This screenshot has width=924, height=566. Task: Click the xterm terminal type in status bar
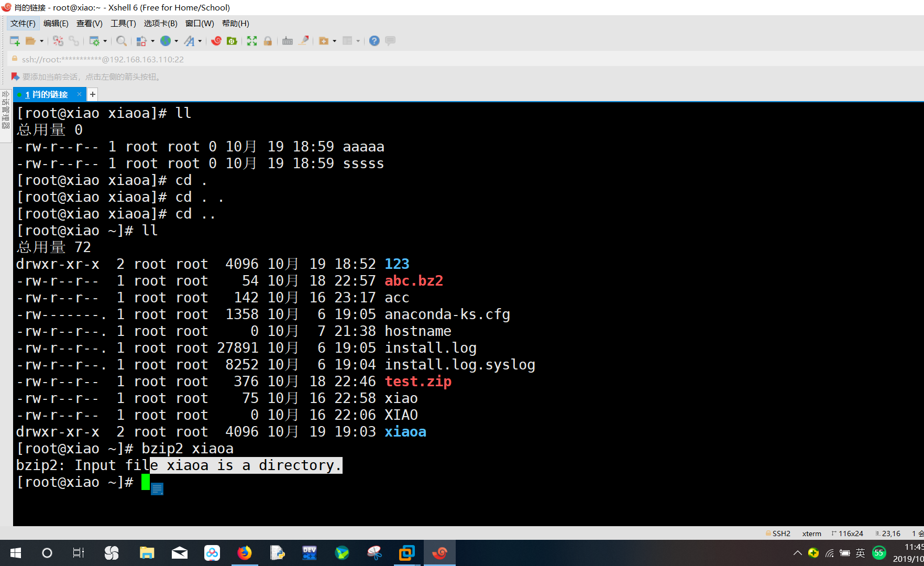(811, 534)
